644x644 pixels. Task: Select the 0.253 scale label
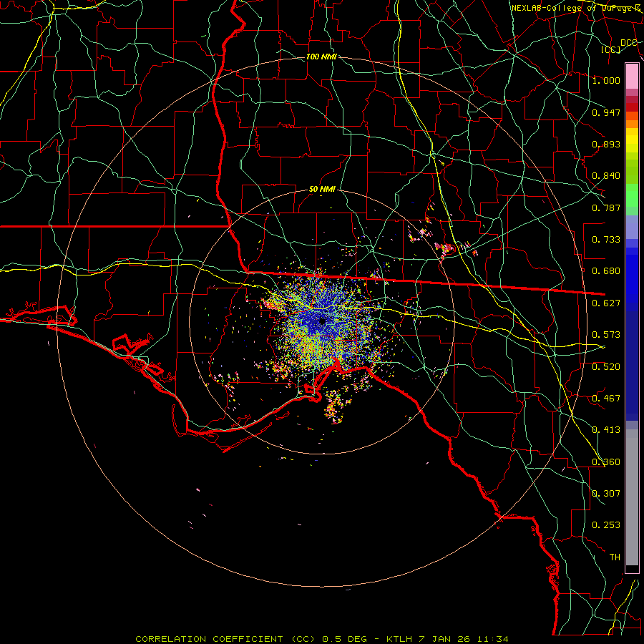click(x=606, y=525)
